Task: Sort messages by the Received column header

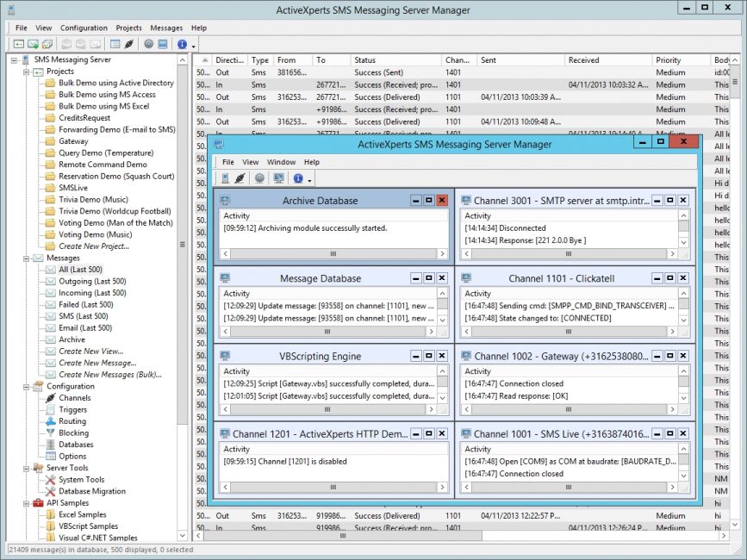Action: click(608, 60)
